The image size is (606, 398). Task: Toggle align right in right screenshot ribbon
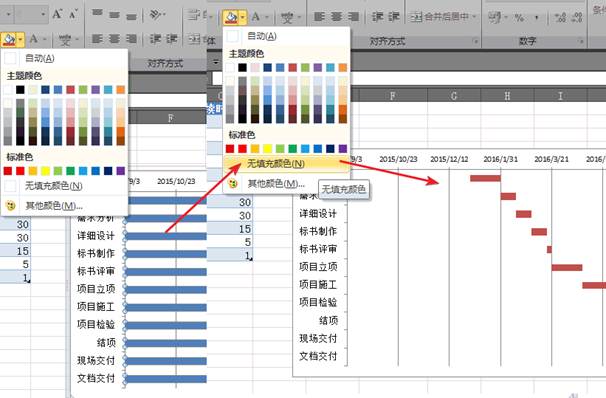(353, 17)
